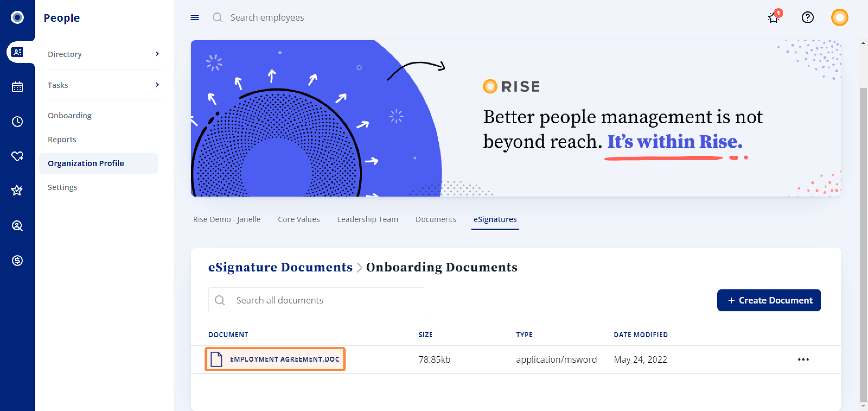
Task: Open the benefits heart icon
Action: click(x=17, y=156)
